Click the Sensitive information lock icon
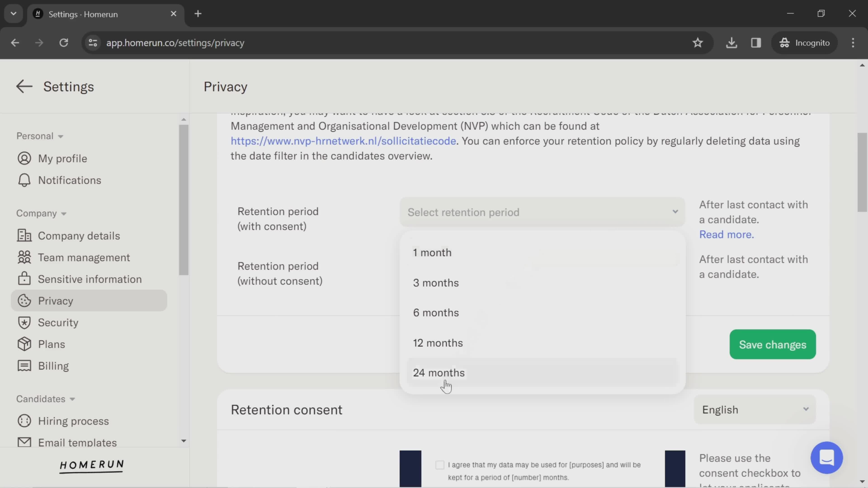Image resolution: width=868 pixels, height=488 pixels. tap(24, 279)
